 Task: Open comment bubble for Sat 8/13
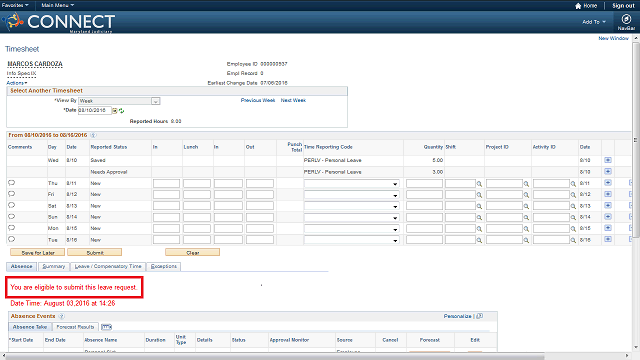(11, 205)
